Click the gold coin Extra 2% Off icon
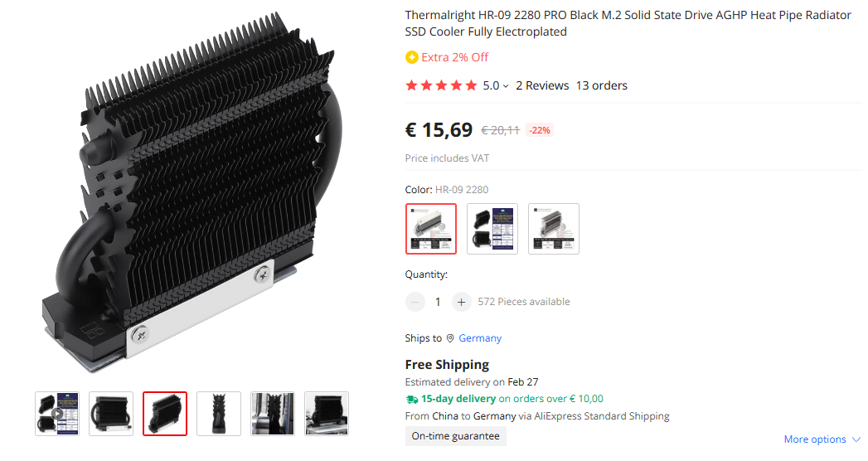This screenshot has height=461, width=868. coord(411,57)
